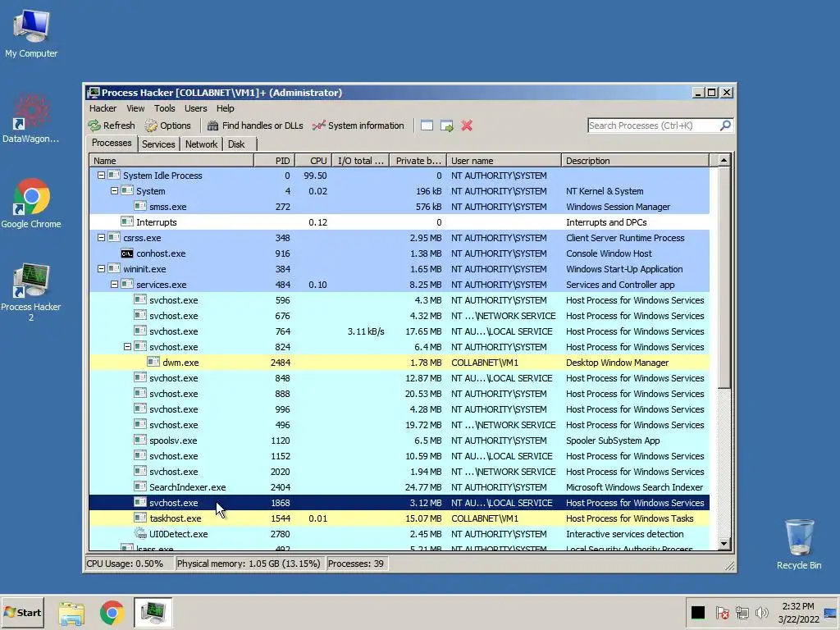This screenshot has height=630, width=840.
Task: Sort by the I/O total column header
Action: pos(361,161)
